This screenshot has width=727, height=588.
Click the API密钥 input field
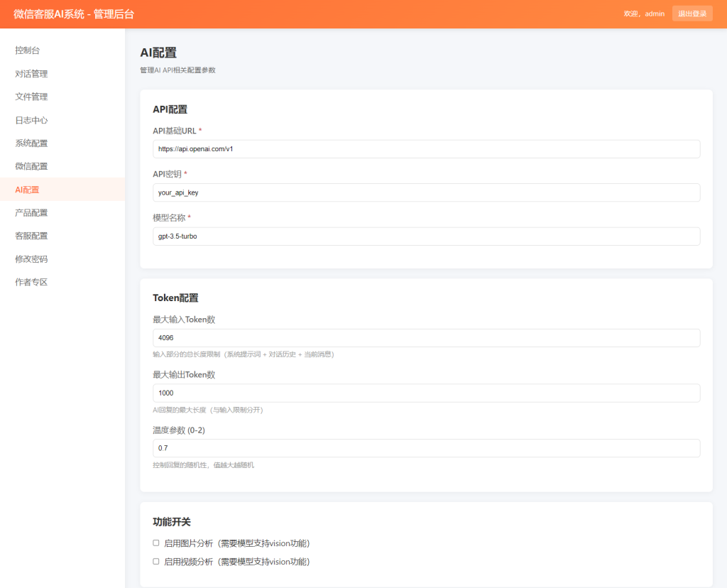[x=426, y=192]
